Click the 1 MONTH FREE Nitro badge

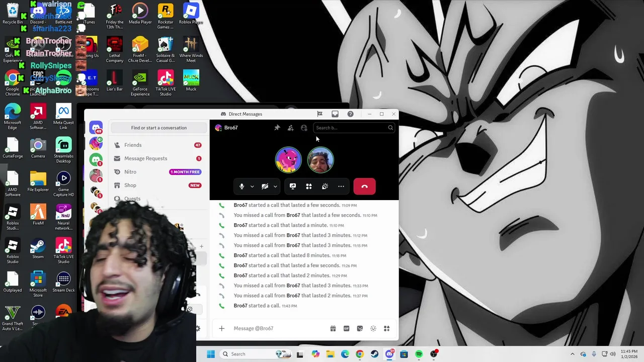coord(185,172)
